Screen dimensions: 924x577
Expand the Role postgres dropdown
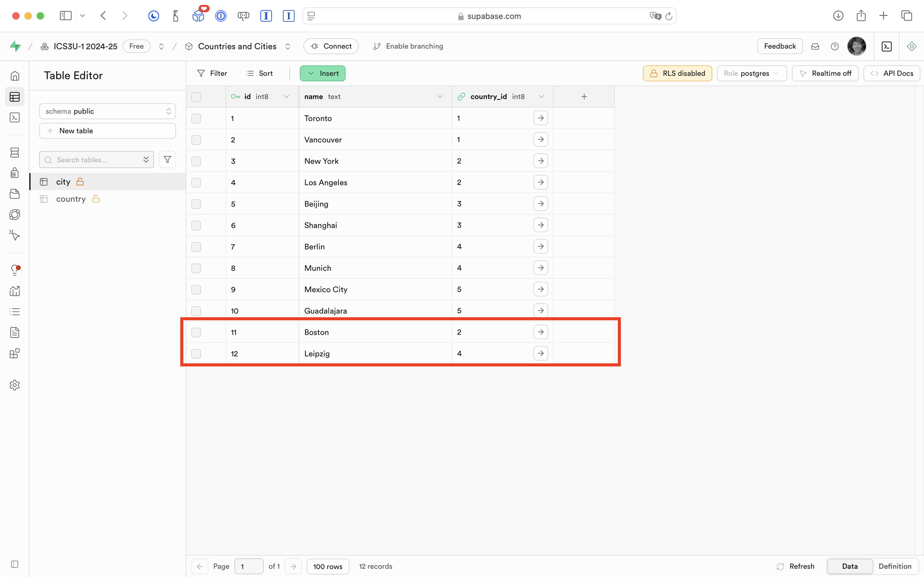point(751,73)
